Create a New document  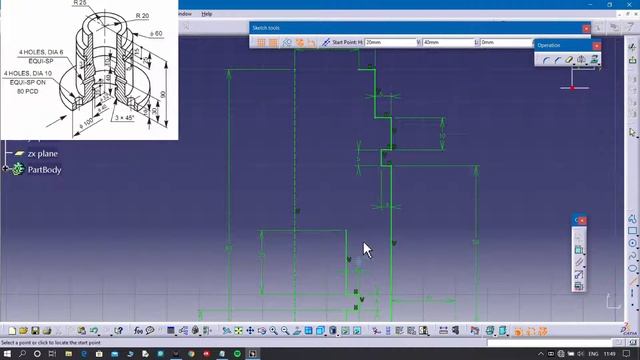[x=12, y=331]
